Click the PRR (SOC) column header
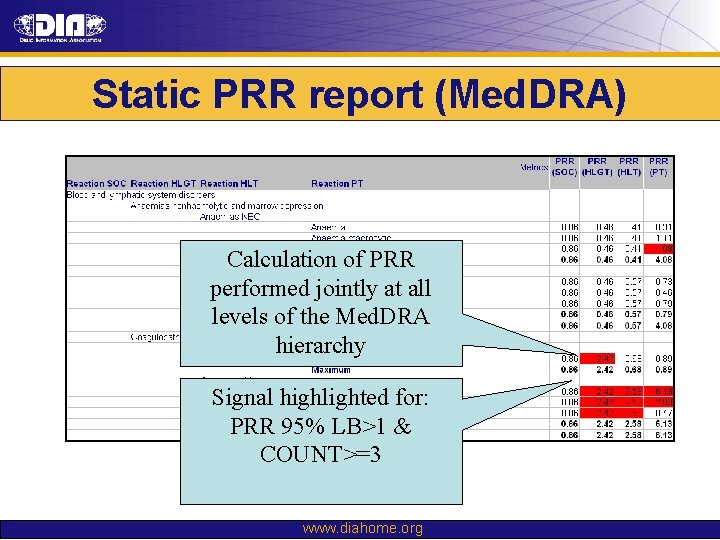Viewport: 720px width, 540px height. (x=564, y=167)
